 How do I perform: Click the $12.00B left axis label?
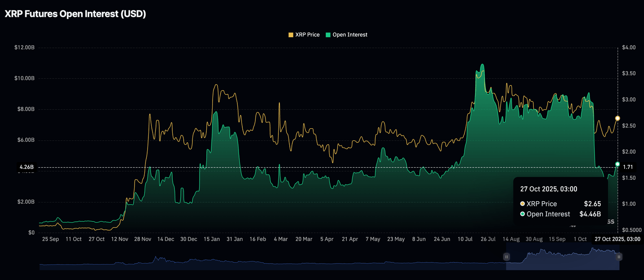(24, 48)
